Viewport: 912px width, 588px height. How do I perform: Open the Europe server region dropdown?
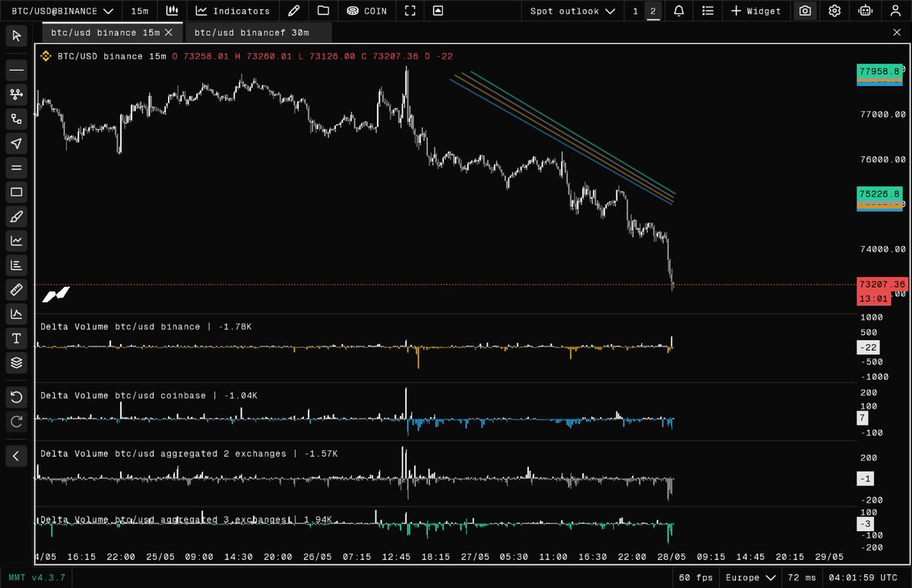[x=750, y=577]
